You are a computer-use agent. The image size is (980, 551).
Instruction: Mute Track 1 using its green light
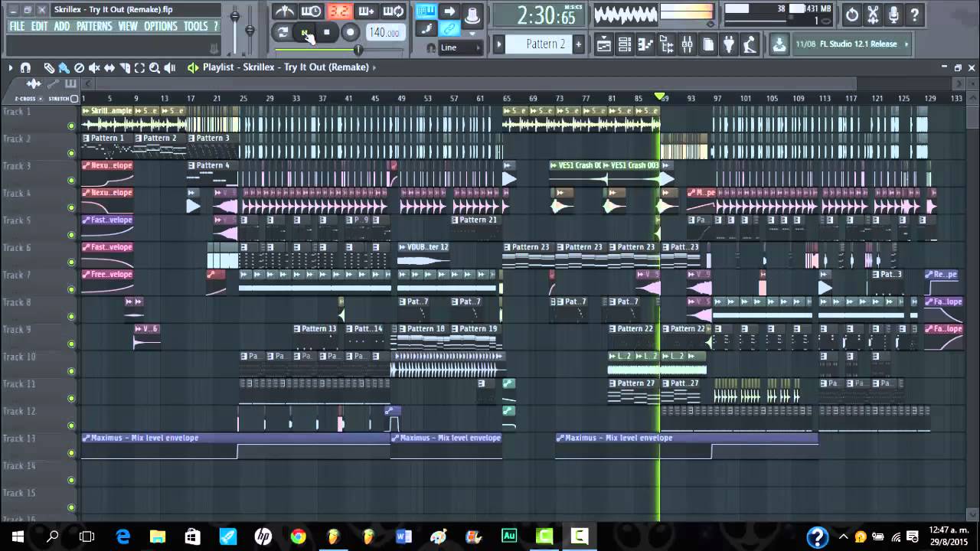pos(71,126)
